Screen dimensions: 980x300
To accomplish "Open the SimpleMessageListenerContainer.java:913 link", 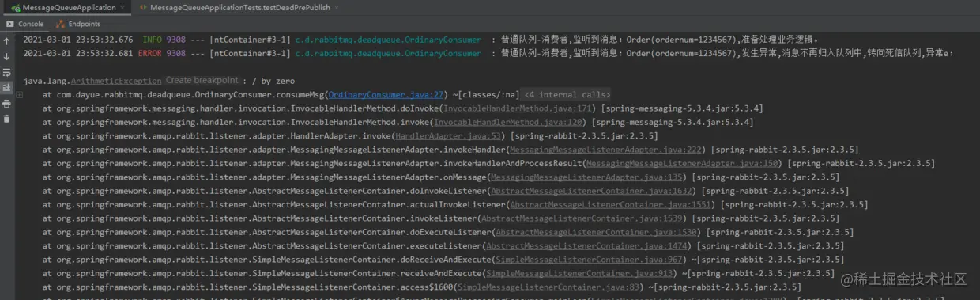I will click(x=580, y=273).
